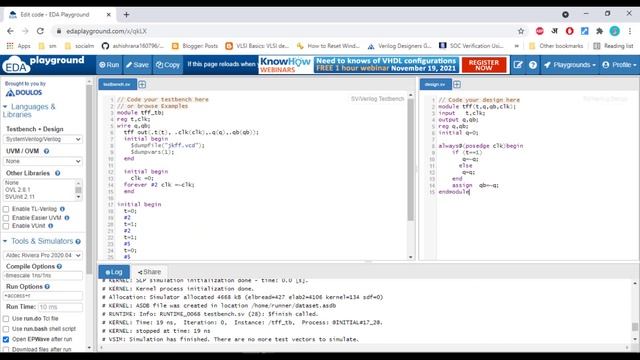Add a new design file tab
The height and width of the screenshot is (360, 640).
[457, 84]
